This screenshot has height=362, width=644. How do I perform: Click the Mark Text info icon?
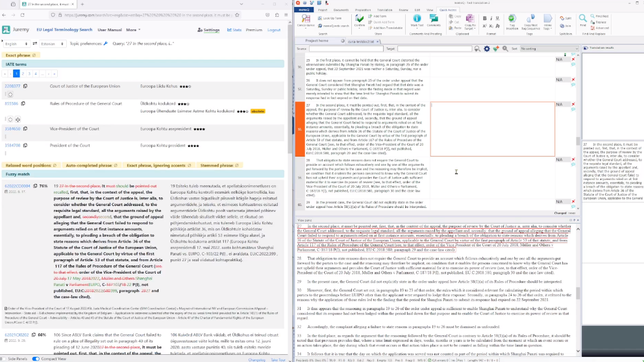(418, 19)
